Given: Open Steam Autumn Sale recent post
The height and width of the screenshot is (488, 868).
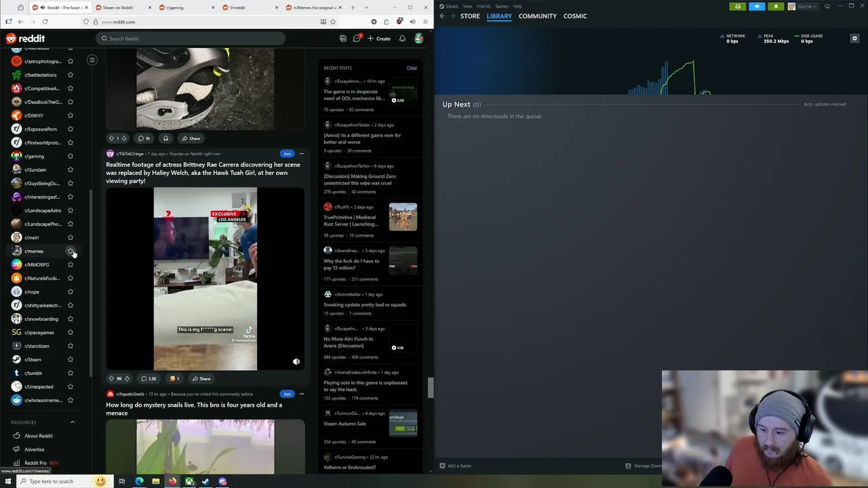Looking at the screenshot, I should [344, 424].
